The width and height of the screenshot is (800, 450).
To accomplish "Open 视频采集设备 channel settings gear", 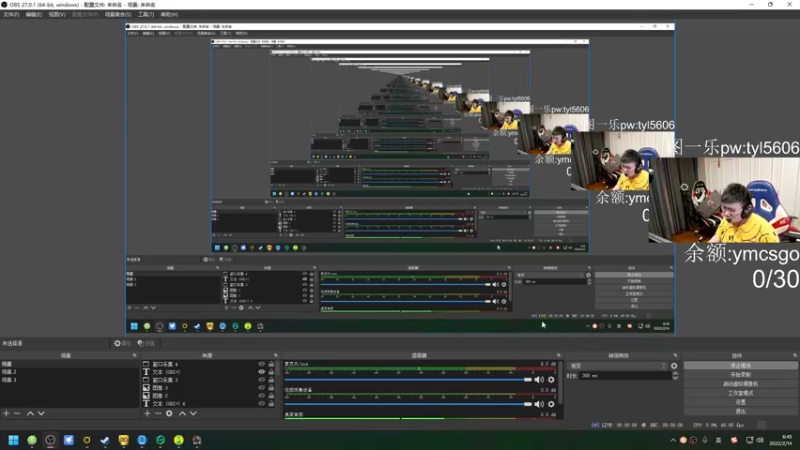I will [551, 404].
